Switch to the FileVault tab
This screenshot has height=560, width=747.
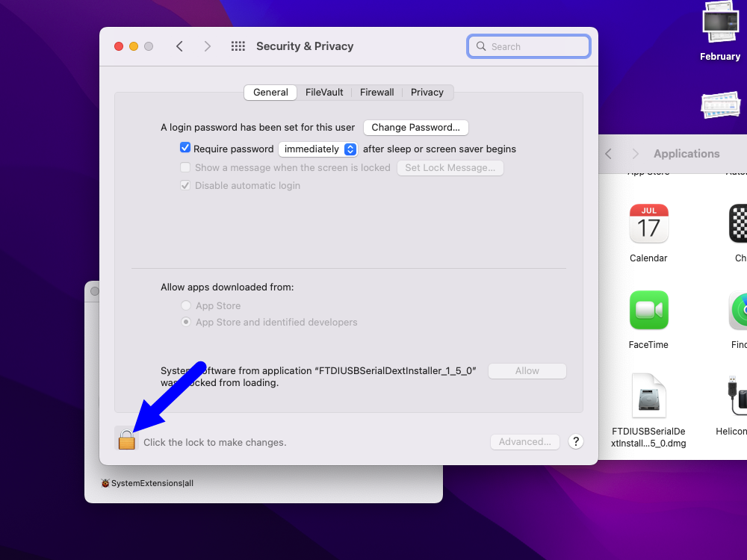[324, 92]
